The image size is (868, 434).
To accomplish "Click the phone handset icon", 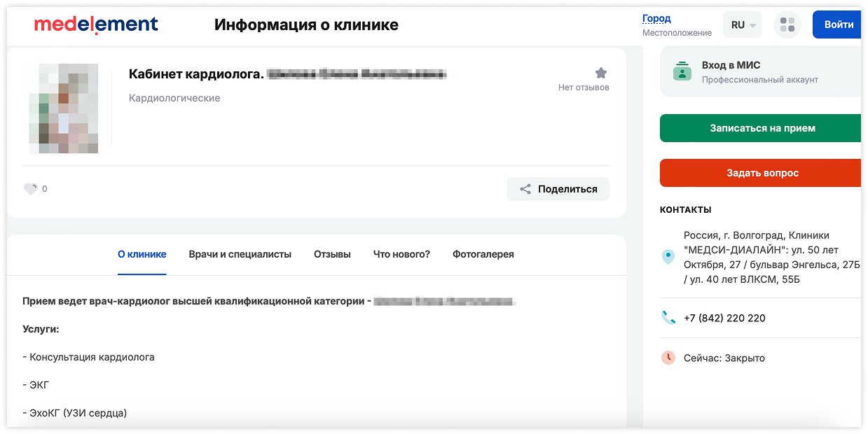I will tap(668, 317).
